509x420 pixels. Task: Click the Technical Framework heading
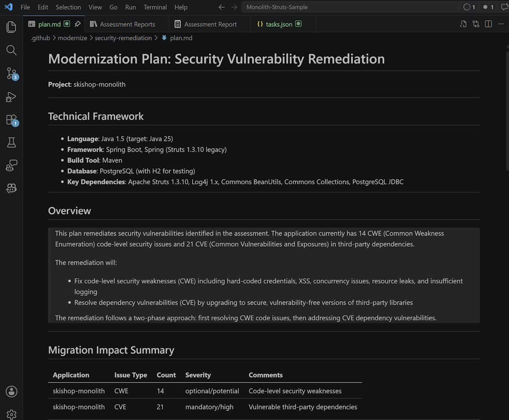click(96, 117)
